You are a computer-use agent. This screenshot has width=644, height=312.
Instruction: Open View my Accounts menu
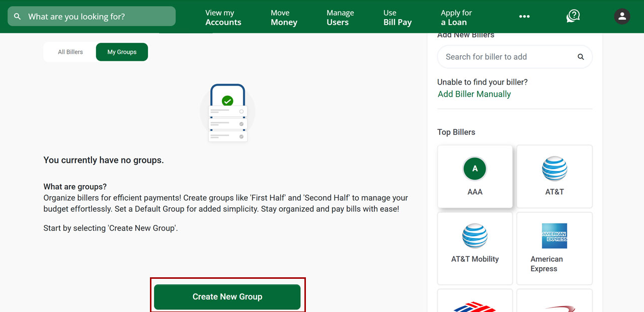pyautogui.click(x=223, y=17)
